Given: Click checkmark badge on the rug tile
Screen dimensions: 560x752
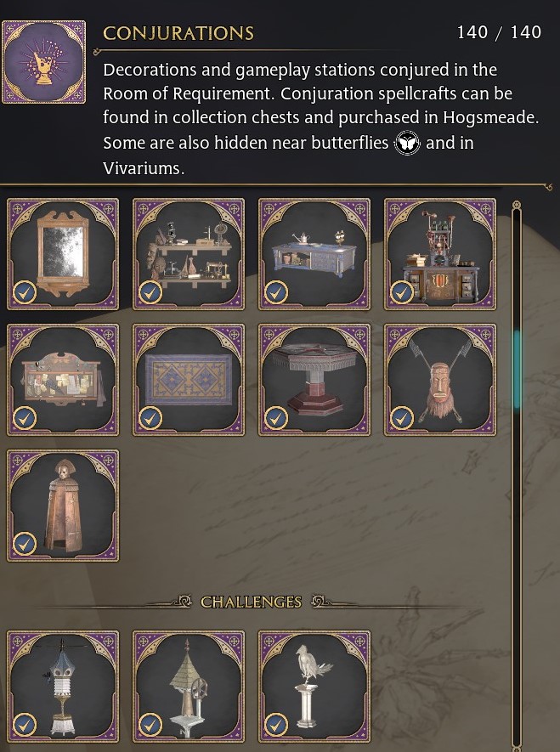Looking at the screenshot, I should click(150, 418).
